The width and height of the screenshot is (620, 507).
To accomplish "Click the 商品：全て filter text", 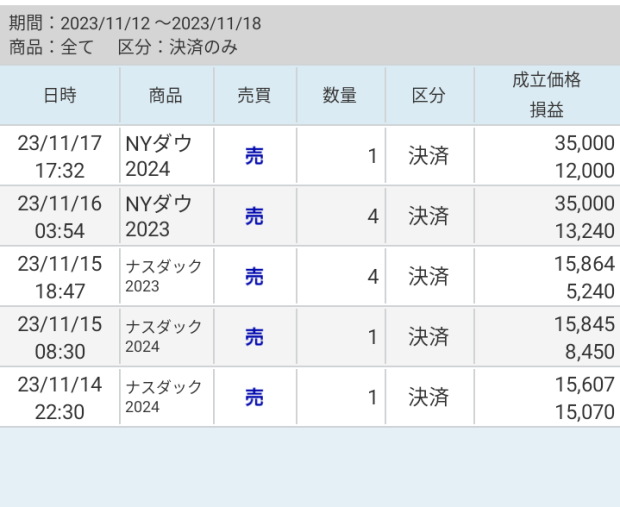I will [x=50, y=46].
